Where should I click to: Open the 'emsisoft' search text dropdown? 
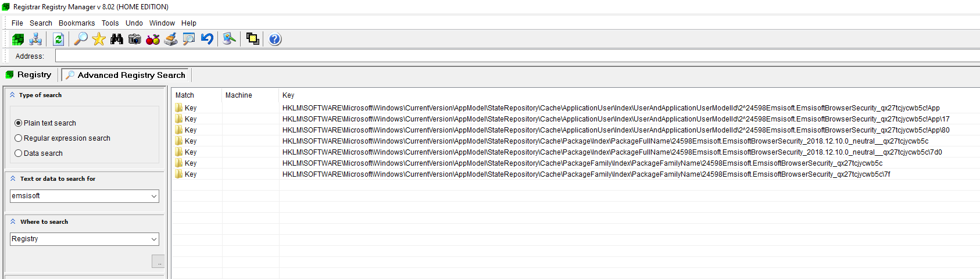[154, 196]
